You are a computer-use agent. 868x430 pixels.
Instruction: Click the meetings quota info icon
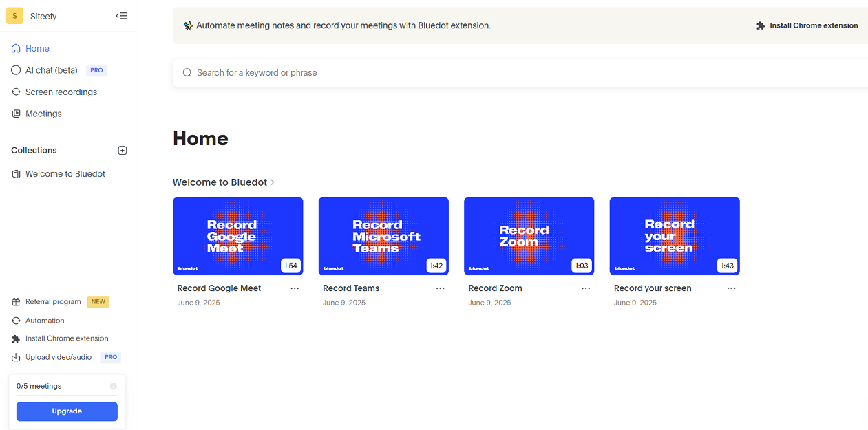pyautogui.click(x=114, y=386)
